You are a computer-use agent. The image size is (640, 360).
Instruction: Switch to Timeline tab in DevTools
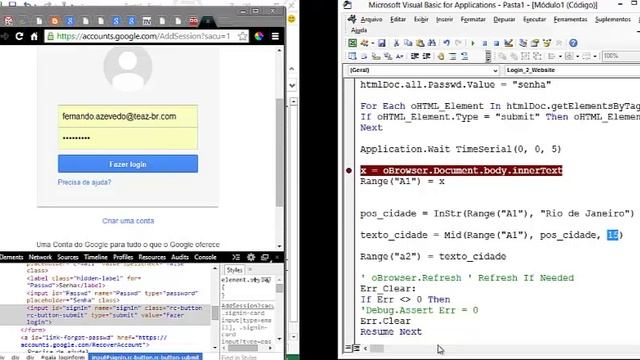(96, 257)
